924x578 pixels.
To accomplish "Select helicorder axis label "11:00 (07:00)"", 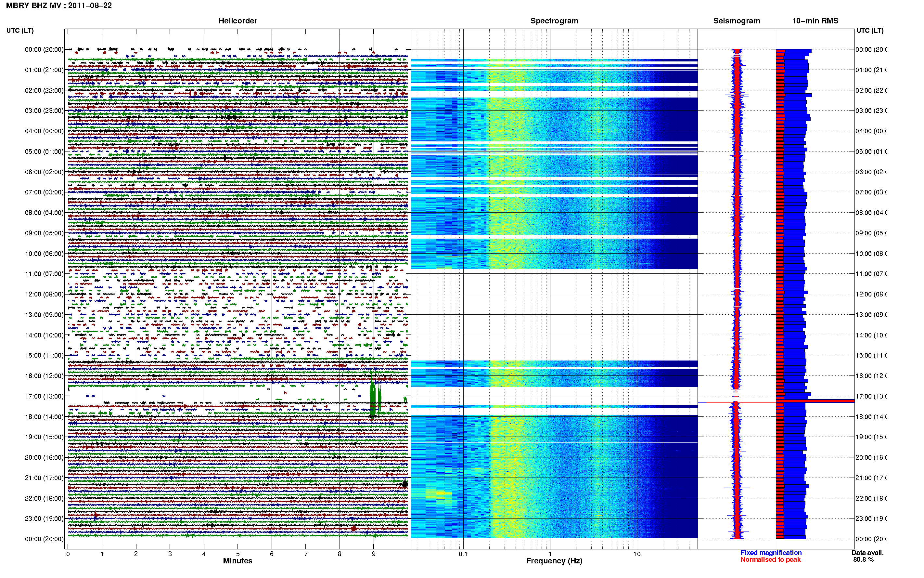I will point(44,274).
